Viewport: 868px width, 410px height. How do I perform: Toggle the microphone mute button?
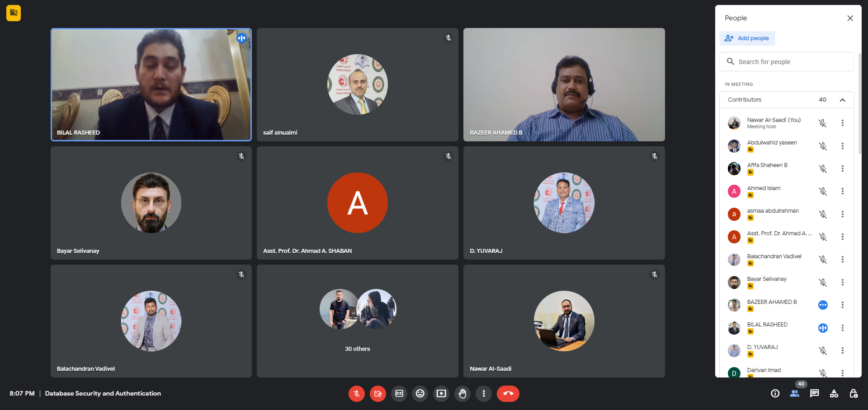coord(356,393)
